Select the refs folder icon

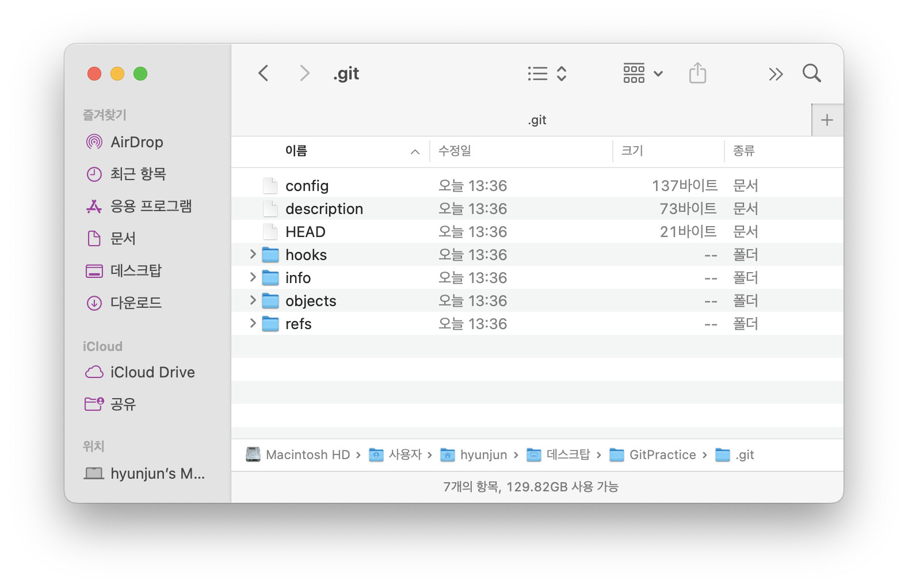(270, 323)
